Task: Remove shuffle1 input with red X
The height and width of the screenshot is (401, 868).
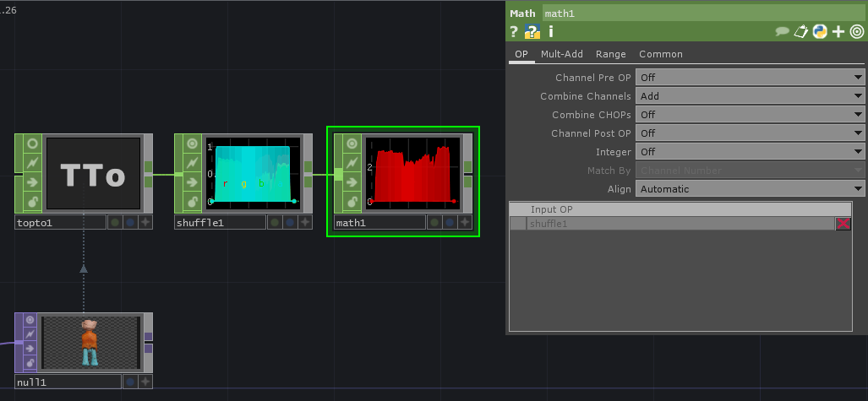Action: [x=843, y=224]
